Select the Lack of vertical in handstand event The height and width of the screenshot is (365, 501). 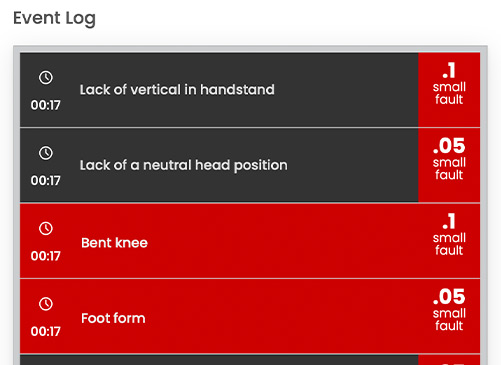(219, 90)
